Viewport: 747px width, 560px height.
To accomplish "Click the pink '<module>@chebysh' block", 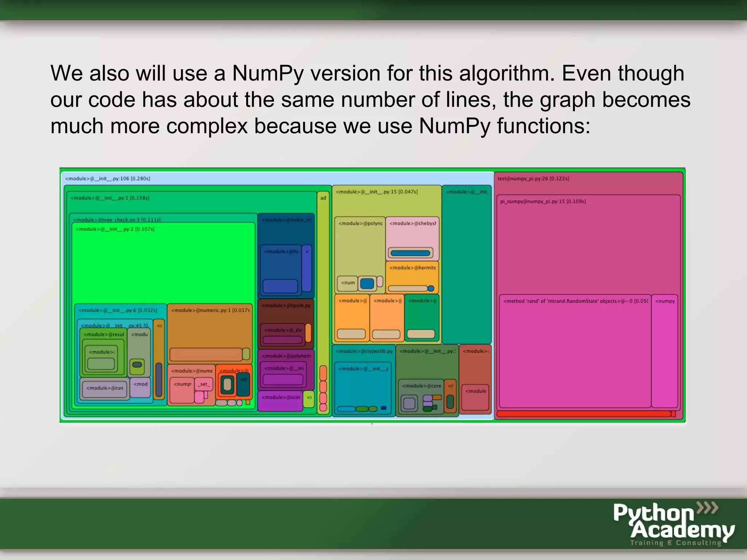I will pyautogui.click(x=412, y=238).
